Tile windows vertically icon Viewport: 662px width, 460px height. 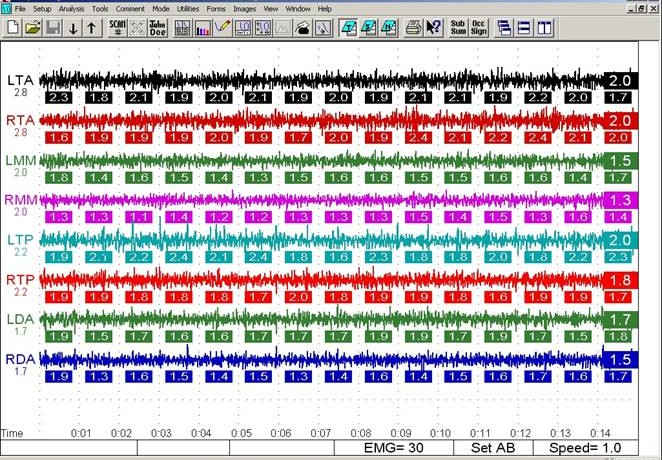tap(544, 28)
